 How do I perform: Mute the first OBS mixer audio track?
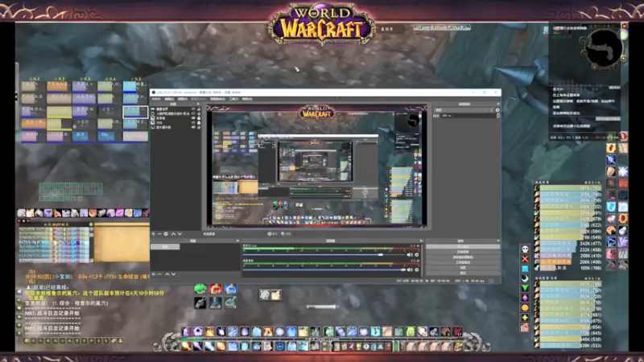[410, 255]
